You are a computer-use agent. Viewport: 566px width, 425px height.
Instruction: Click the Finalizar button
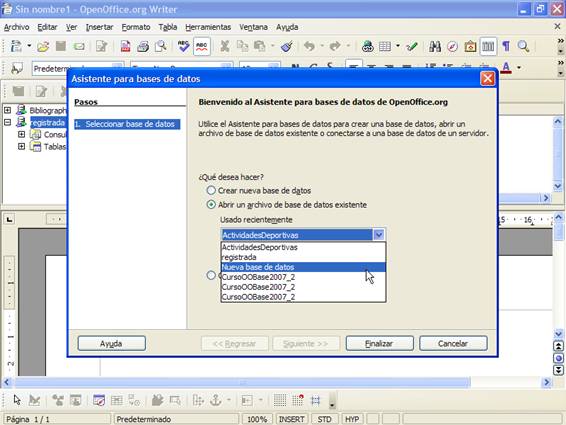tap(379, 343)
